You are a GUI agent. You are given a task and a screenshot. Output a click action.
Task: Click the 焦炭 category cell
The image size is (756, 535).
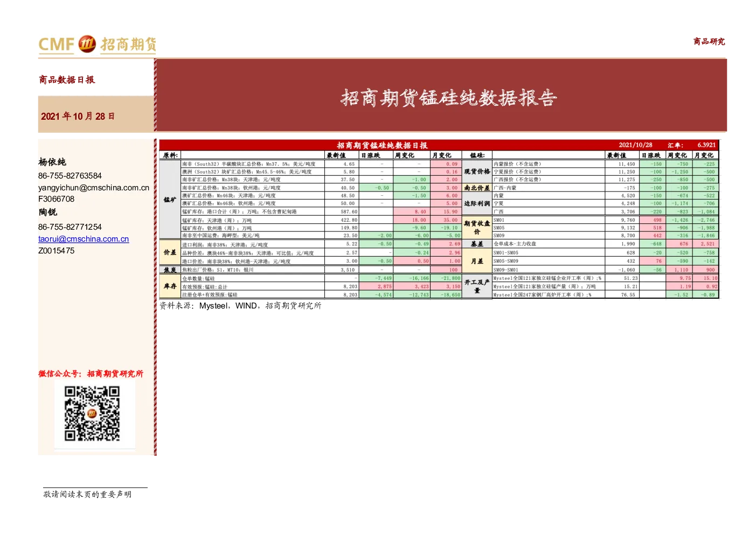[x=170, y=270]
